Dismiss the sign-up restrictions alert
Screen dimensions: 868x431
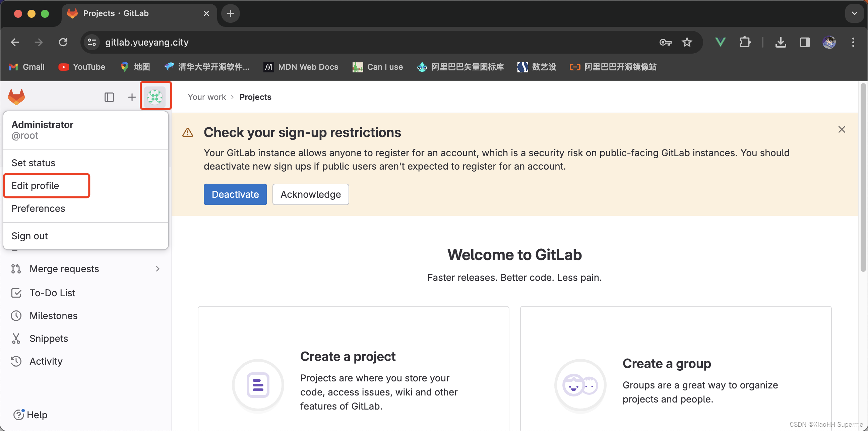pyautogui.click(x=842, y=129)
